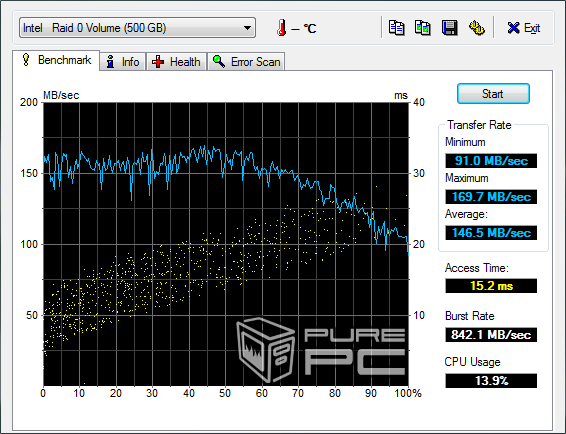Switch to the Info tab
566x434 pixels.
click(123, 62)
